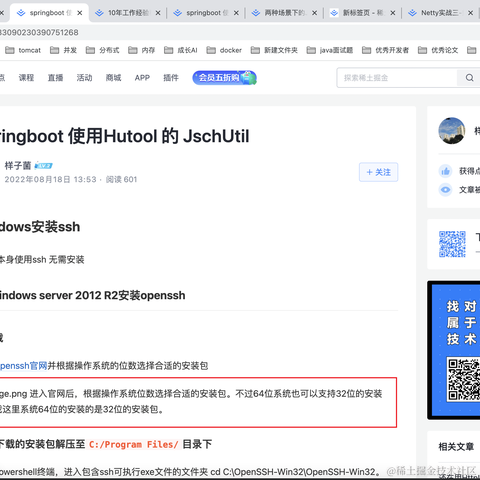Click the article title Hutool 的 JschUtil
480x480 pixels.
125,136
